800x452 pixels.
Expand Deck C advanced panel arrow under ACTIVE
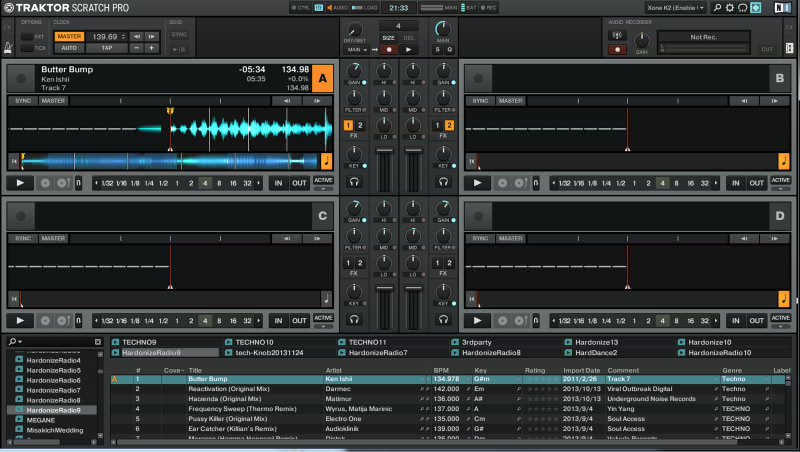click(x=323, y=326)
